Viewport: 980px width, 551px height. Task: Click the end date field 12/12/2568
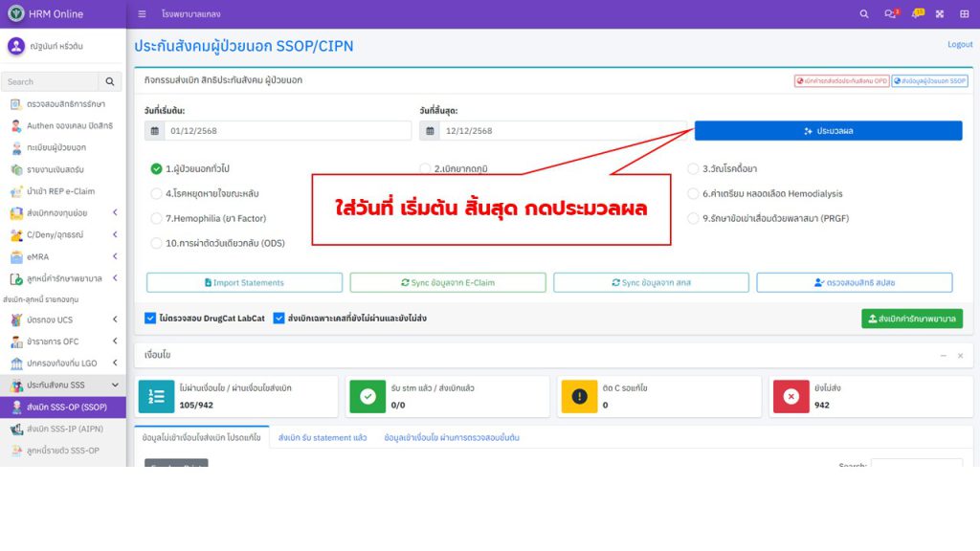tap(563, 131)
